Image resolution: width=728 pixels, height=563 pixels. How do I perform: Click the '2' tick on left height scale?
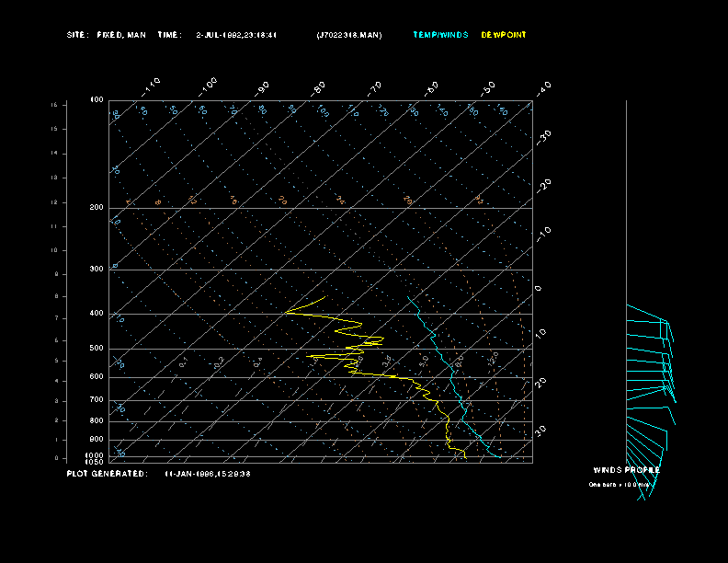tap(57, 420)
